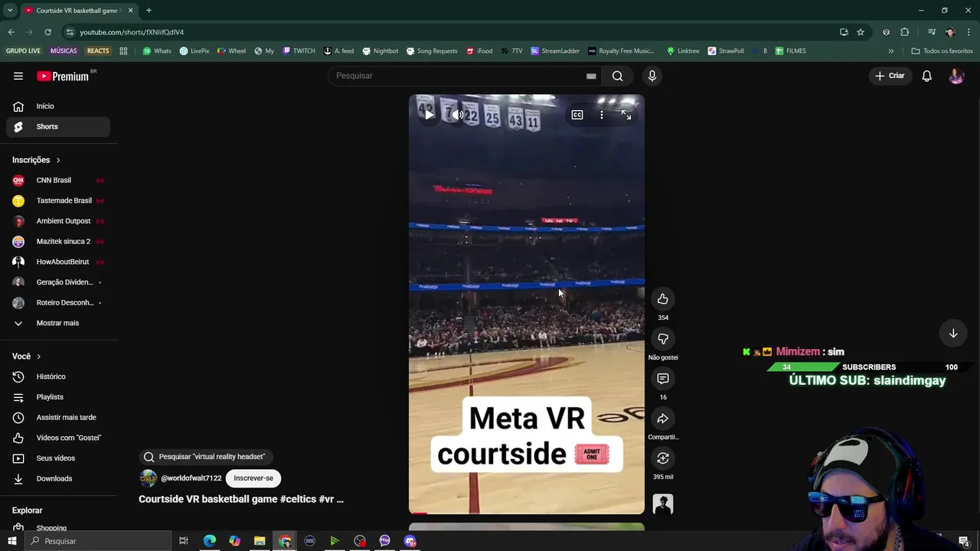
Task: Open @worldofwalt7122 channel link
Action: (191, 478)
